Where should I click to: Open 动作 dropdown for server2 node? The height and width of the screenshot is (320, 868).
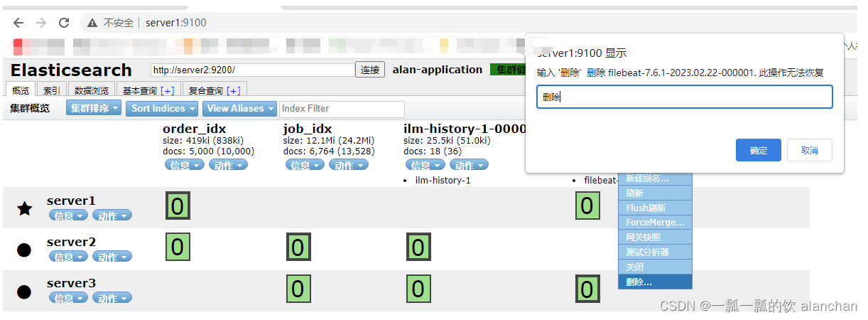pyautogui.click(x=112, y=257)
